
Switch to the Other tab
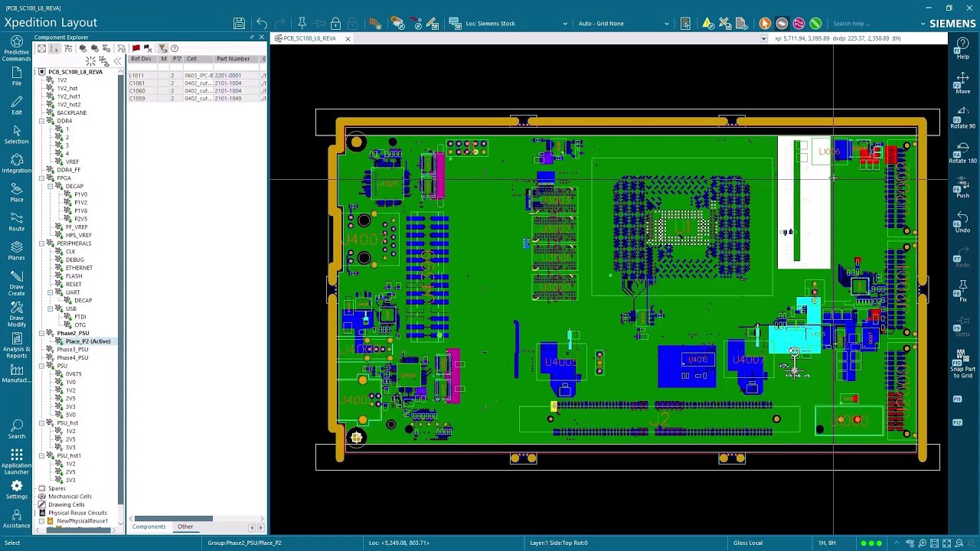tap(185, 527)
